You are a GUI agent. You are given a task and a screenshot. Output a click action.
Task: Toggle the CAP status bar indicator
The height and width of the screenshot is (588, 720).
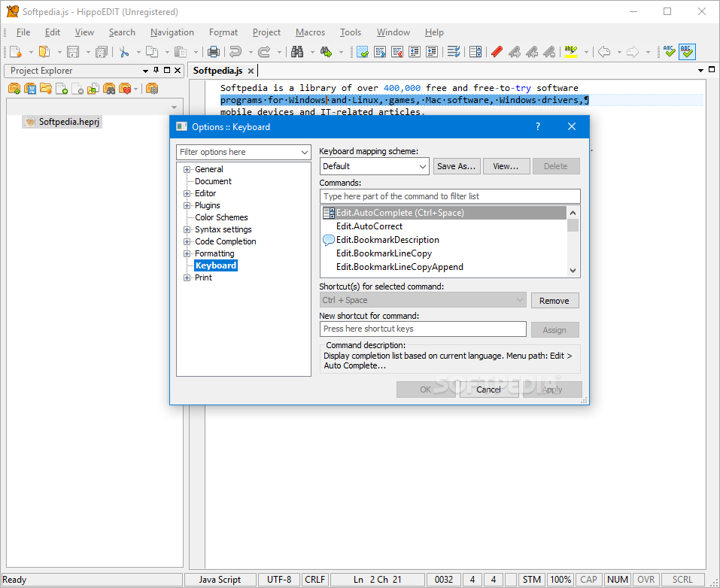[x=588, y=580]
